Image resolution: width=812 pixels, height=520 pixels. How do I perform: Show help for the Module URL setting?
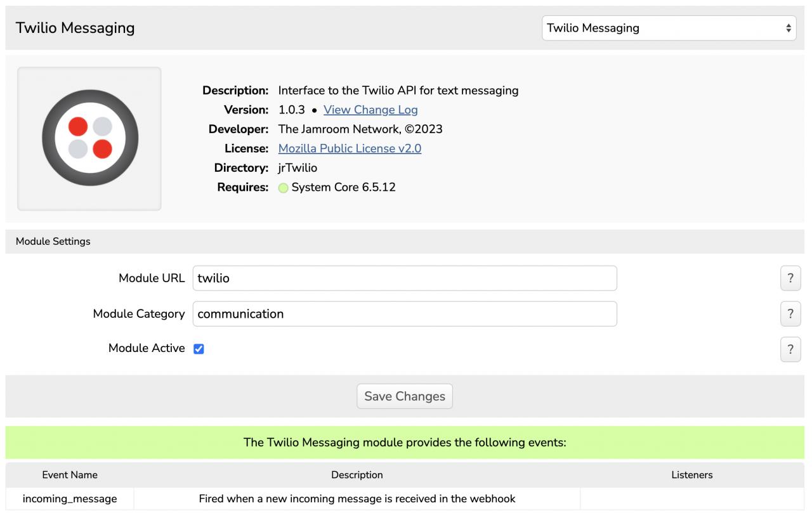[790, 278]
